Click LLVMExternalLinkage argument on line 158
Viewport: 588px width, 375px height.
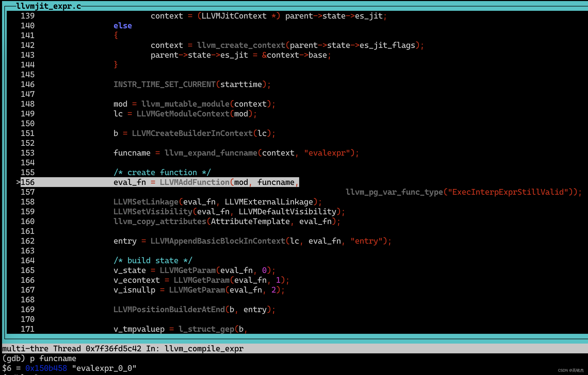pos(269,202)
